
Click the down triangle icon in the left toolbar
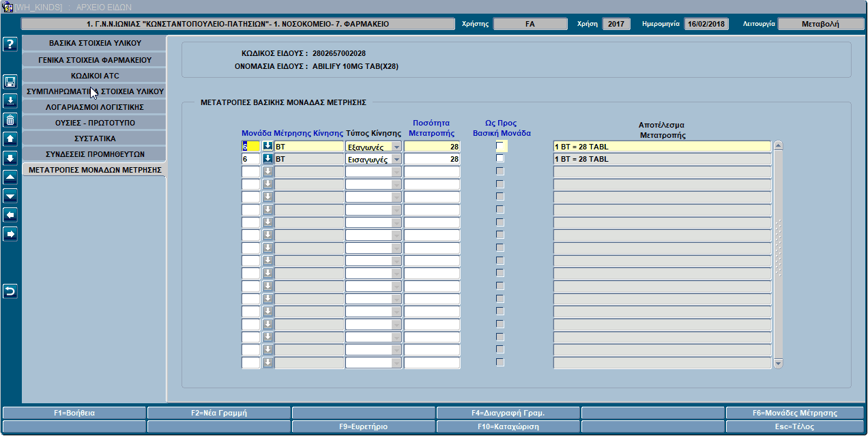10,196
